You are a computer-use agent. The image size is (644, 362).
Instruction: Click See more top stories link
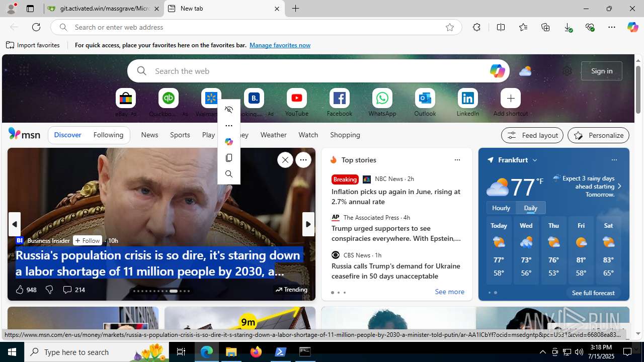click(449, 292)
